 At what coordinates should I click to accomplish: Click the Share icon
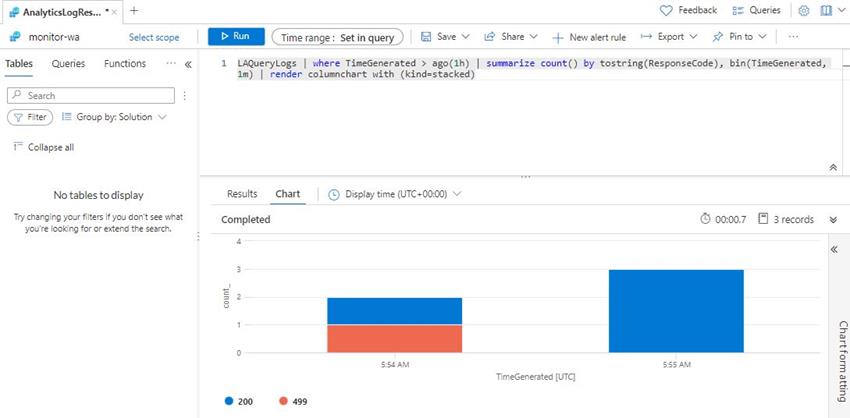[x=490, y=37]
